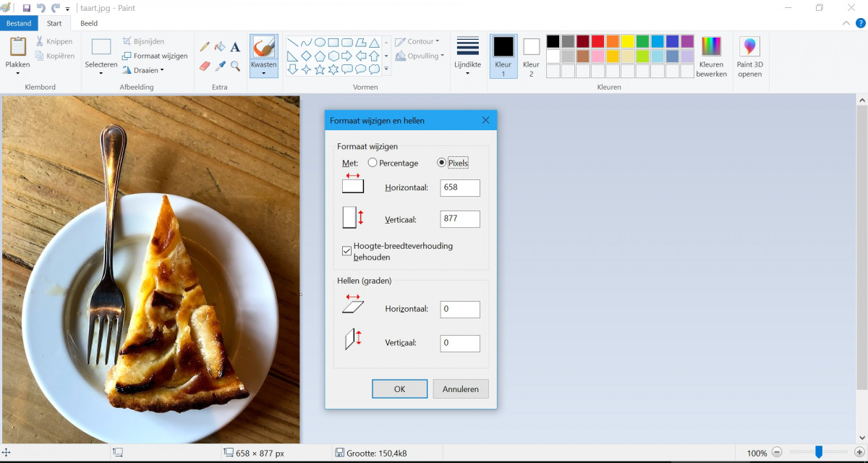Click zoom in plus button
Viewport: 868px width, 463px height.
859,453
